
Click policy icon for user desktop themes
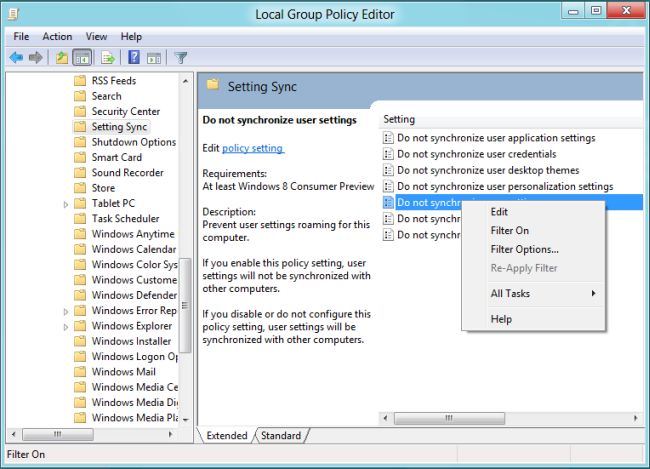tap(388, 170)
